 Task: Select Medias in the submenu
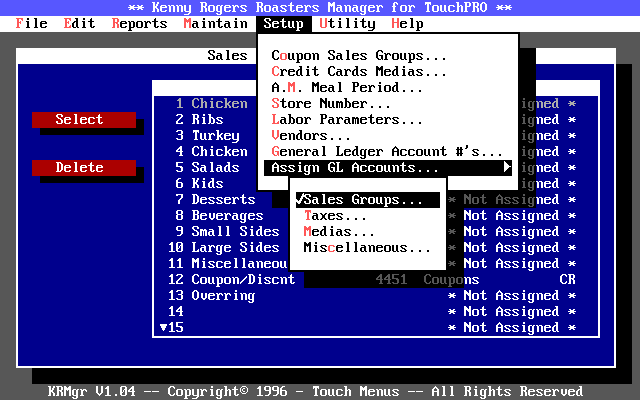[x=368, y=231]
